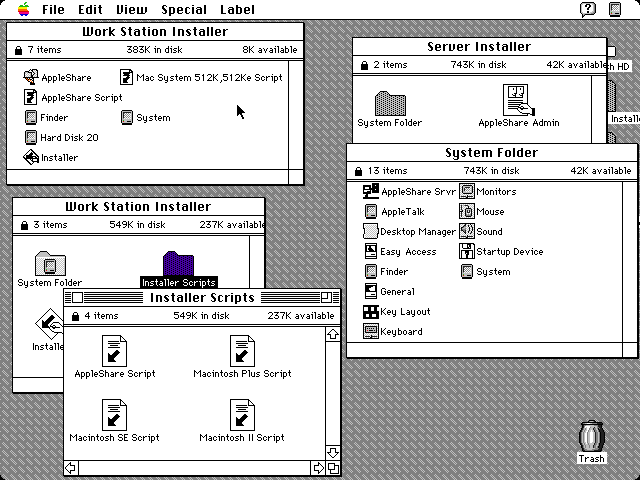Select the Macintosh SE Script icon
The image size is (640, 480).
(x=114, y=415)
